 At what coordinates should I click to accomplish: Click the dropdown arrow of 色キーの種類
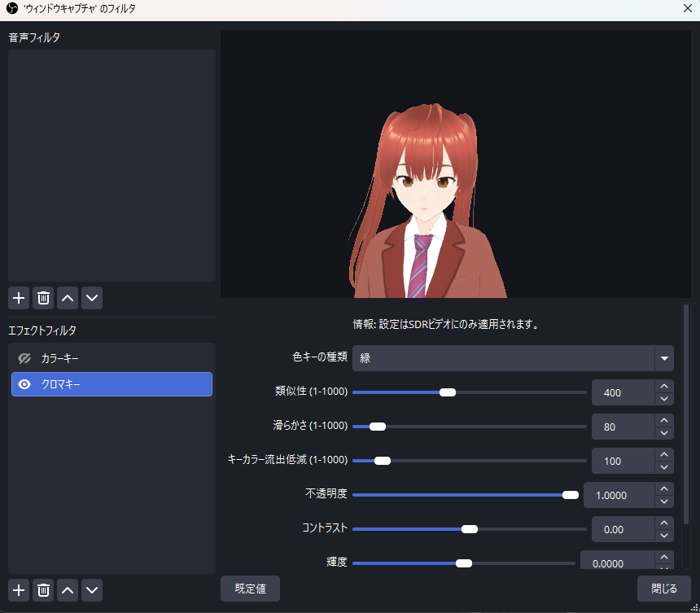point(664,358)
